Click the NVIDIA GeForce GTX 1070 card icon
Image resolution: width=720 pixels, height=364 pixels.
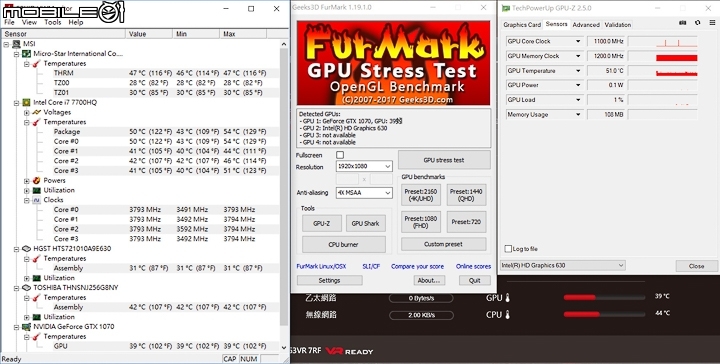pyautogui.click(x=27, y=327)
